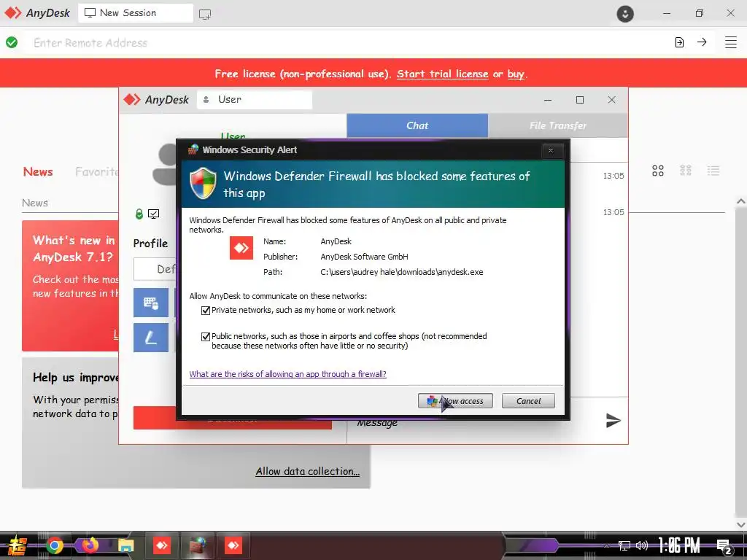Uncheck Private networks checkbox
This screenshot has height=560, width=747.
(x=206, y=311)
